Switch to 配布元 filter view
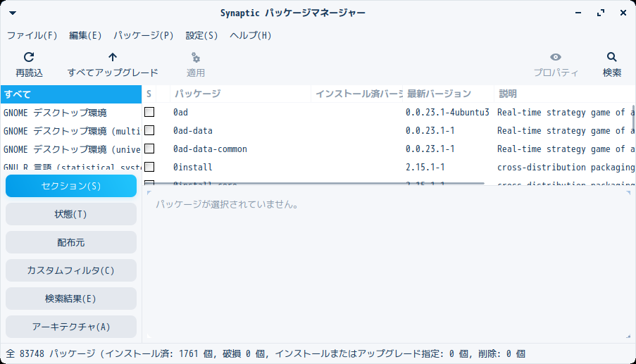The image size is (636, 364). (71, 242)
